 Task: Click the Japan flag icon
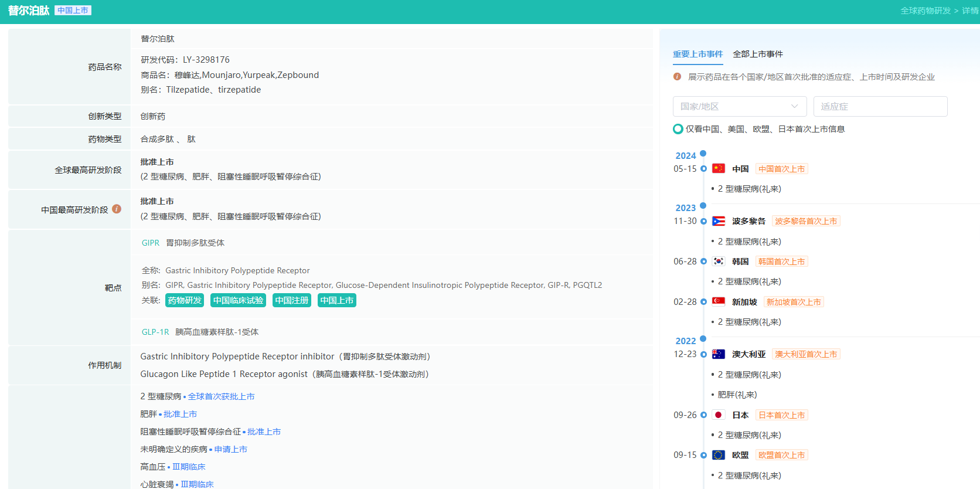(719, 415)
